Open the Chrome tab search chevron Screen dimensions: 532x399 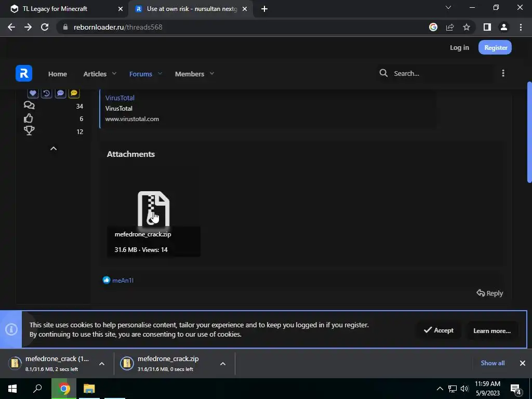[448, 7]
